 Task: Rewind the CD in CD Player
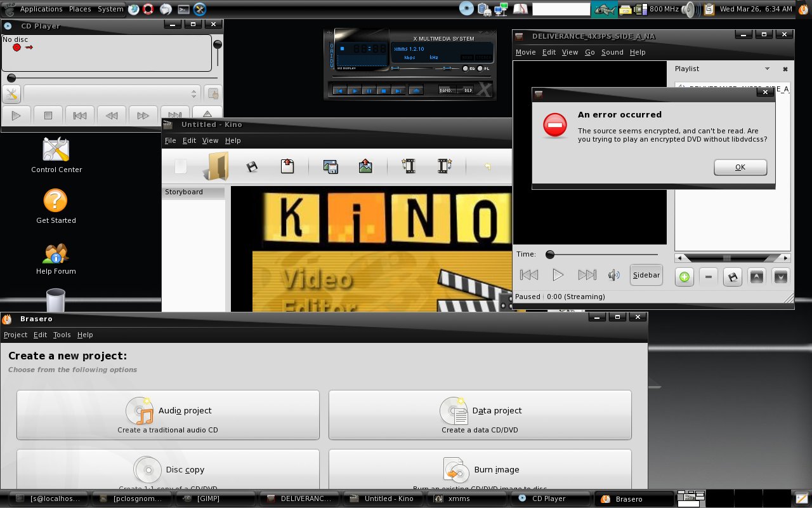112,116
